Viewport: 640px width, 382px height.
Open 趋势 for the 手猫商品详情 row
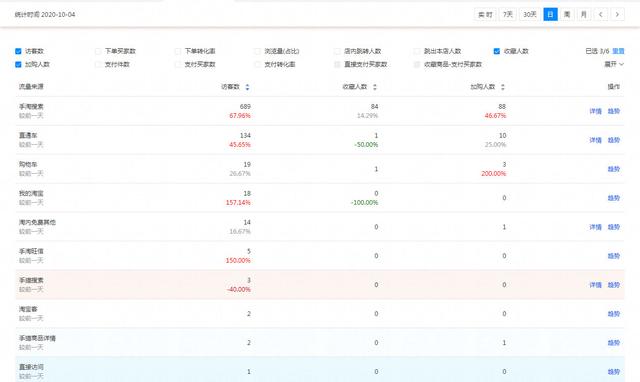614,343
